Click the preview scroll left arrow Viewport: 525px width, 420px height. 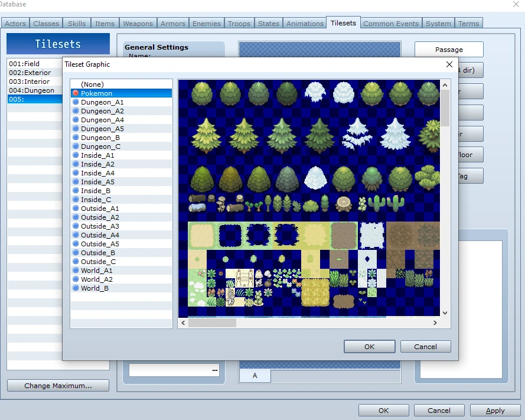tap(183, 323)
